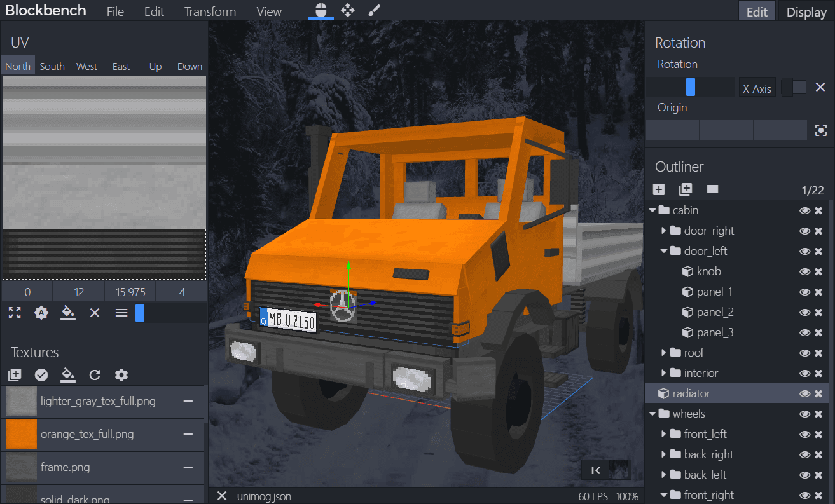Click the UV auto size icon
This screenshot has width=835, height=504.
pyautogui.click(x=41, y=313)
